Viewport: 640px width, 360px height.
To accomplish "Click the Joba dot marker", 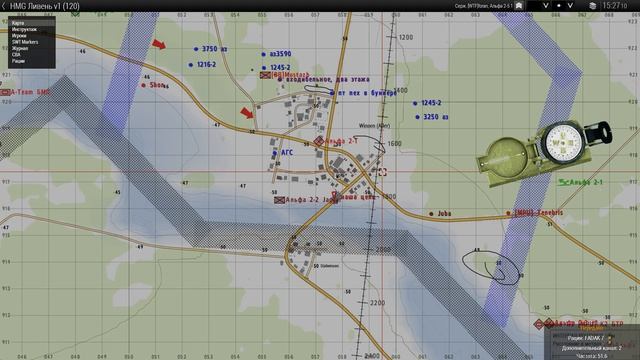I will click(x=431, y=214).
